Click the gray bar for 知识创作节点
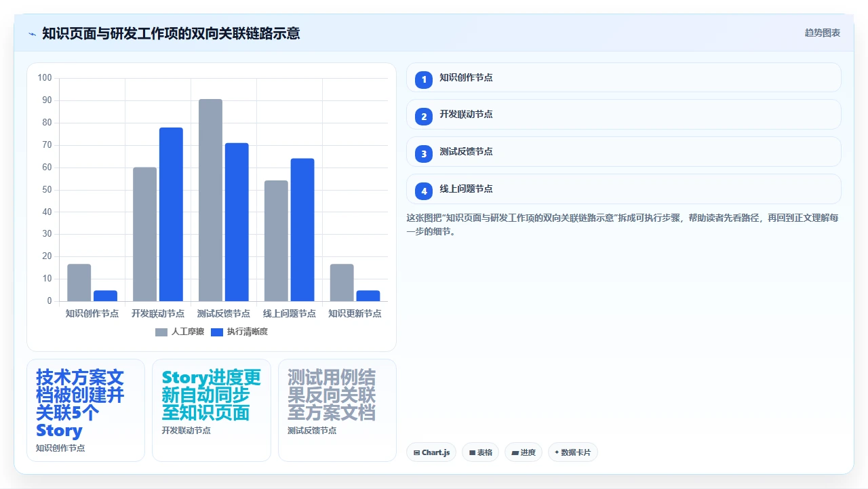 tap(79, 283)
